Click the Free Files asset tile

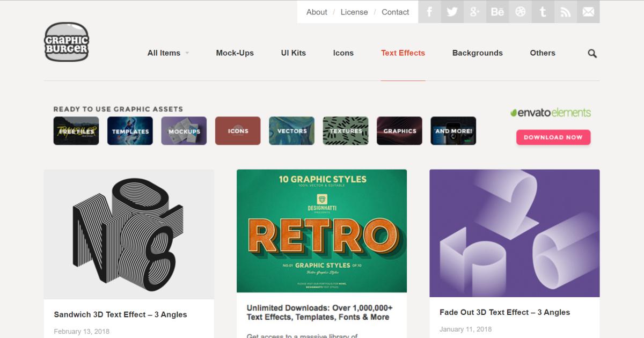pos(76,131)
